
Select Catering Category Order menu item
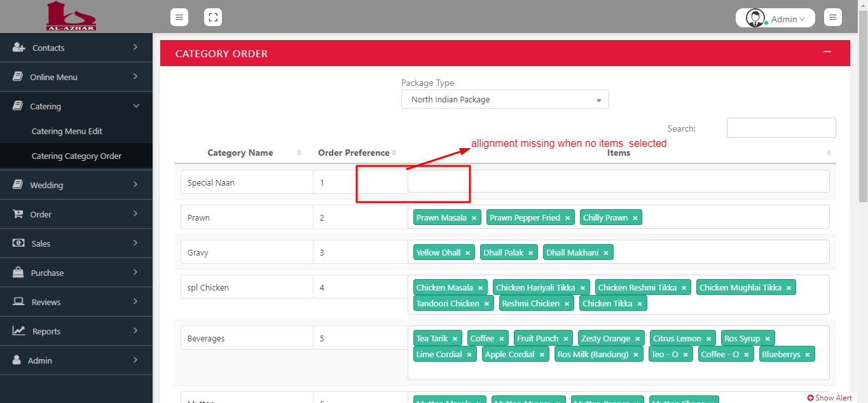pyautogui.click(x=76, y=156)
